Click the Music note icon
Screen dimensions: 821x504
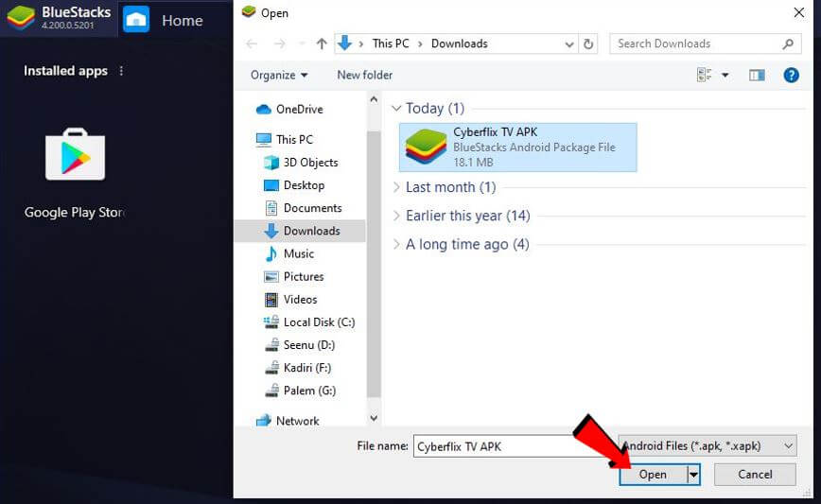[x=271, y=253]
